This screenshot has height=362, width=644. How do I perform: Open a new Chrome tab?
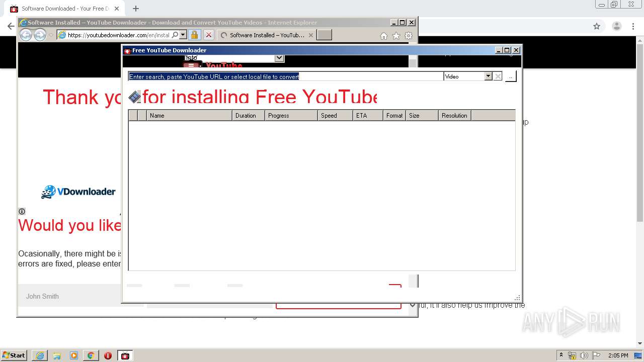click(136, 9)
